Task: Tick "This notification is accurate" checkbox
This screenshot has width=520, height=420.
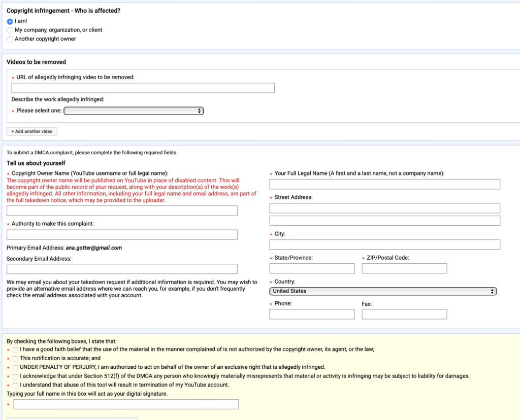Action: [x=16, y=359]
